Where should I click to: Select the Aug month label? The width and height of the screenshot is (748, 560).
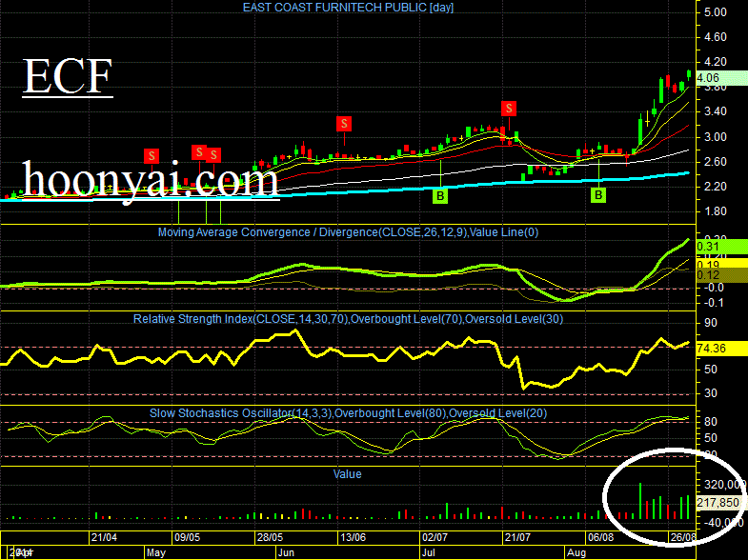[x=576, y=552]
